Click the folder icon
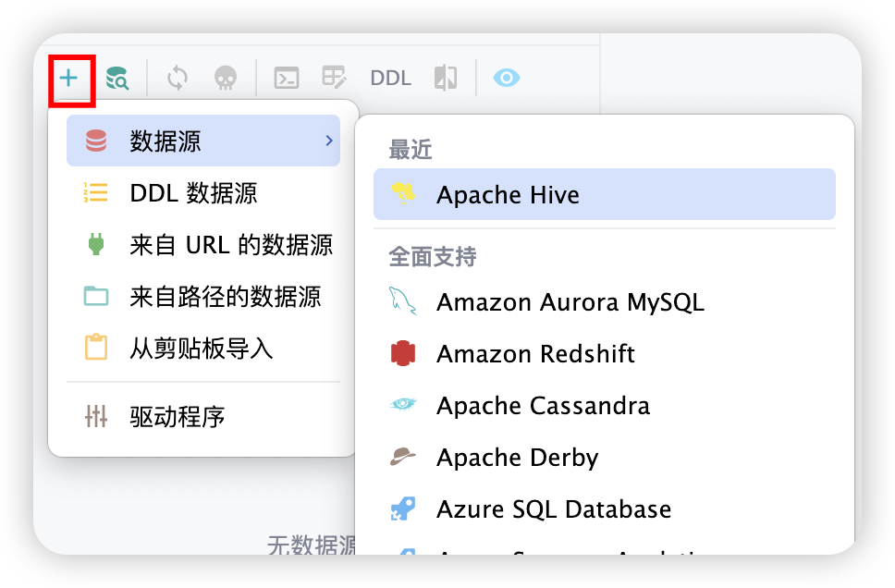The width and height of the screenshot is (895, 588). pos(96,296)
